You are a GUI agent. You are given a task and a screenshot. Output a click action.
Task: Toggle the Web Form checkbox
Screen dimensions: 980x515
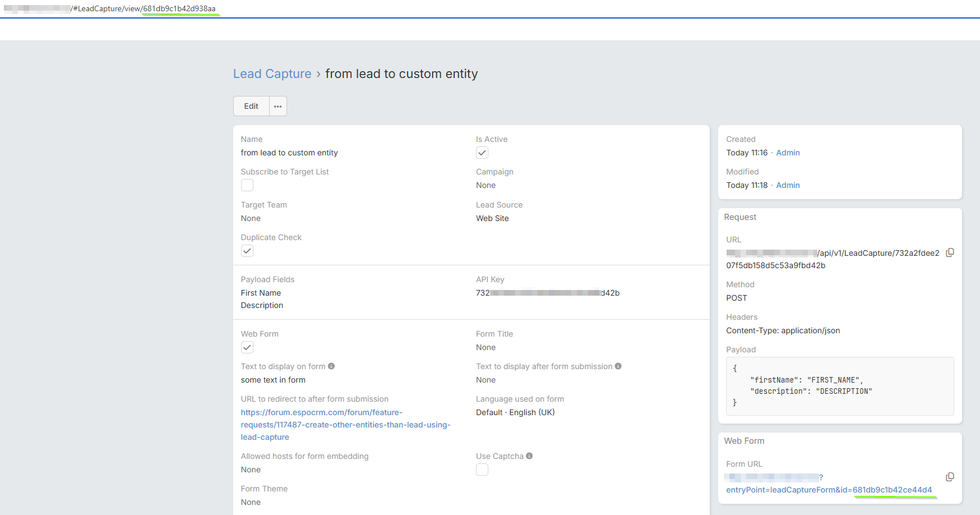tap(247, 347)
